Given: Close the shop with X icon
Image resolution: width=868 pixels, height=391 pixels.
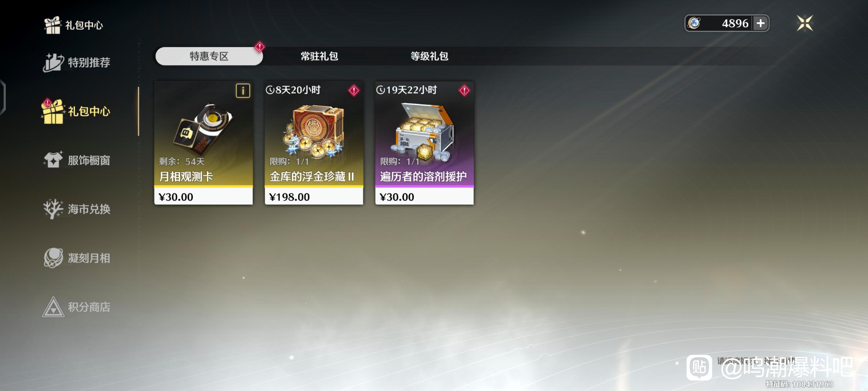Looking at the screenshot, I should click(x=805, y=23).
